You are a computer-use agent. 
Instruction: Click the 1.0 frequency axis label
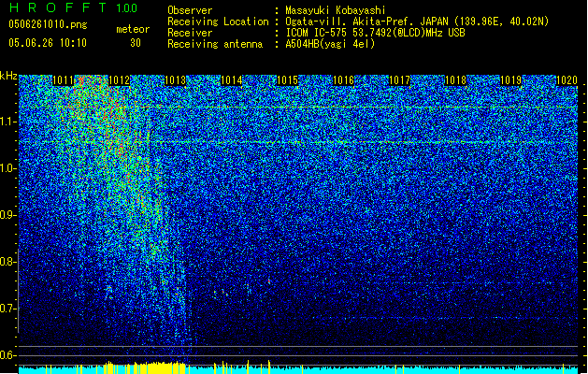pos(8,169)
